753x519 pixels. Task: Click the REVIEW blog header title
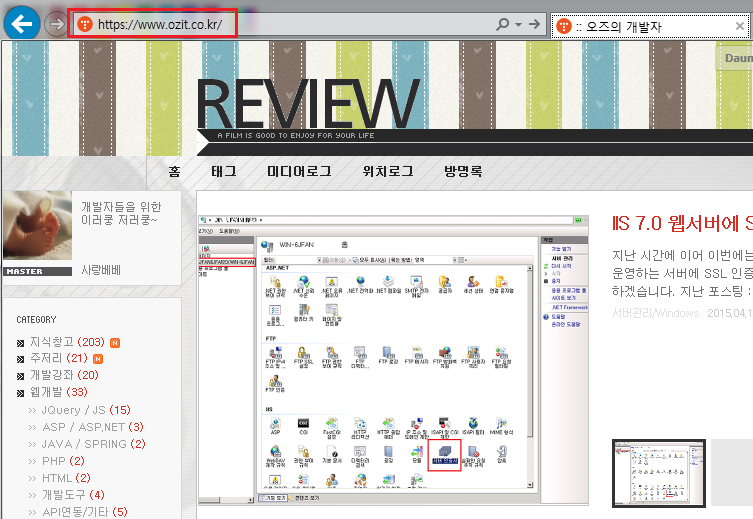click(x=307, y=104)
